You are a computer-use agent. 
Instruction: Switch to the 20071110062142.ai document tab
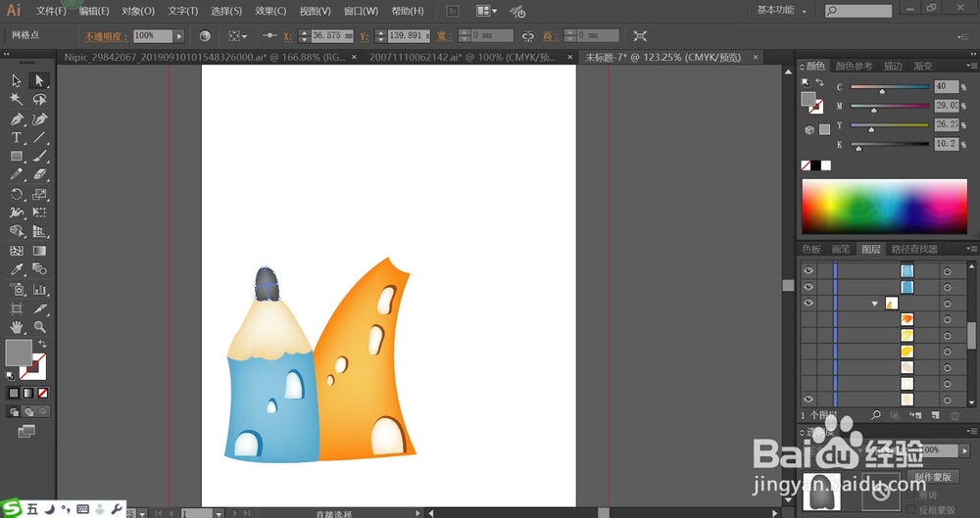[x=463, y=57]
